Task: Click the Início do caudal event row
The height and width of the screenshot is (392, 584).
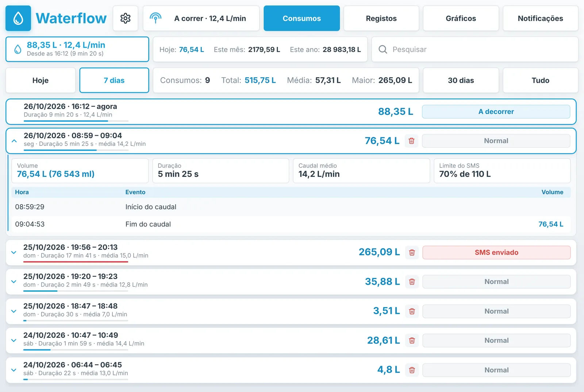Action: coord(291,207)
